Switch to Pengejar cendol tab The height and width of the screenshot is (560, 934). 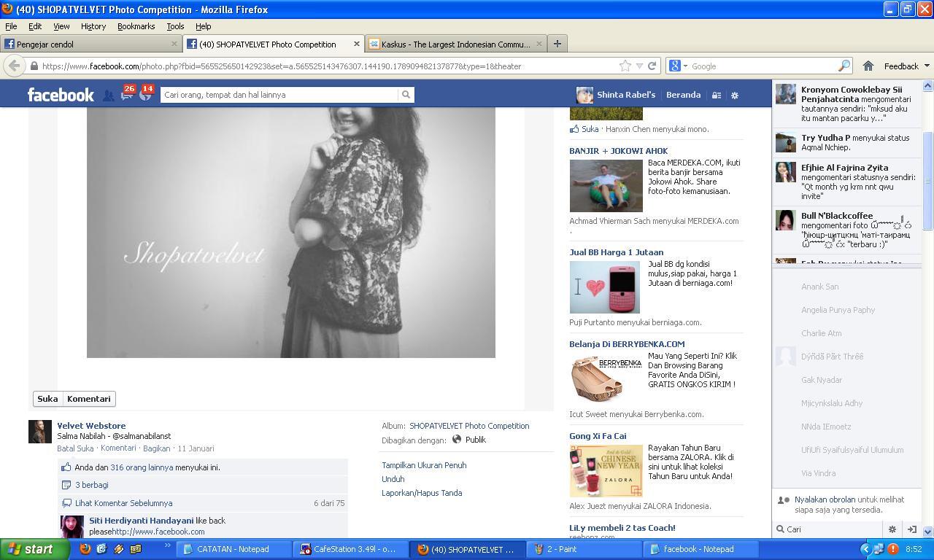(x=90, y=44)
